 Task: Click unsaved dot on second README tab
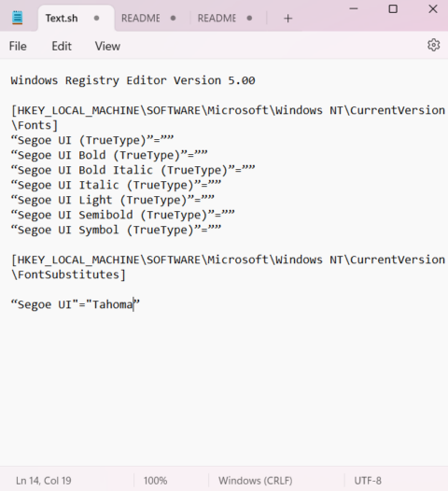[249, 18]
